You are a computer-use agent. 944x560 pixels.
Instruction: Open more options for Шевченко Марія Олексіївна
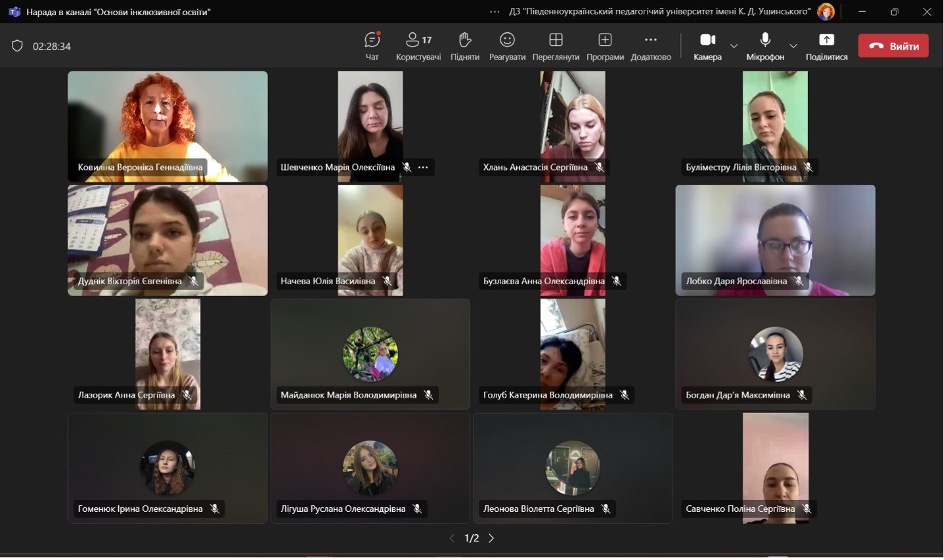(x=423, y=168)
